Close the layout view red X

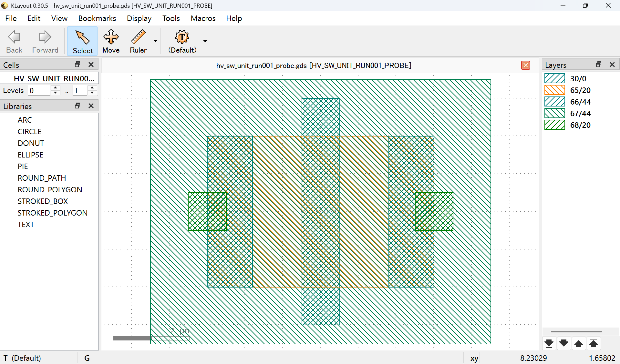[x=525, y=65]
